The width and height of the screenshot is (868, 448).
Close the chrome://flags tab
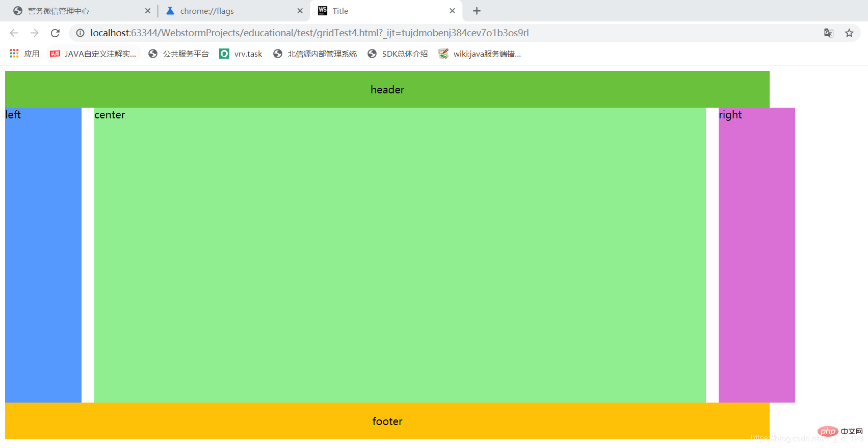point(300,11)
